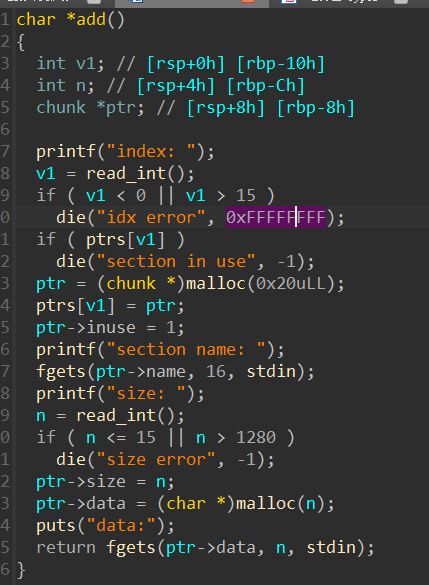Image resolution: width=429 pixels, height=585 pixels.
Task: Click the add function name
Action: tap(91, 19)
